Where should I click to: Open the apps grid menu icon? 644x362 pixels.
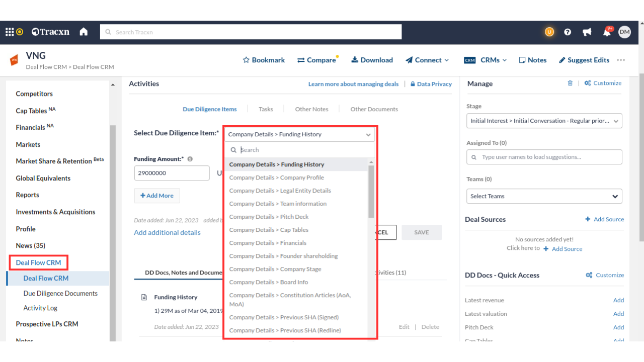10,32
